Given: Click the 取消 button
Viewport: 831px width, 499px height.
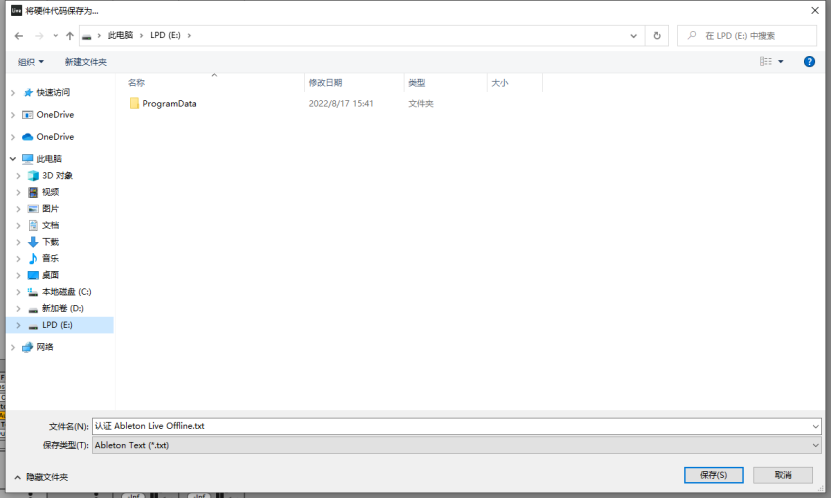Looking at the screenshot, I should coord(783,475).
